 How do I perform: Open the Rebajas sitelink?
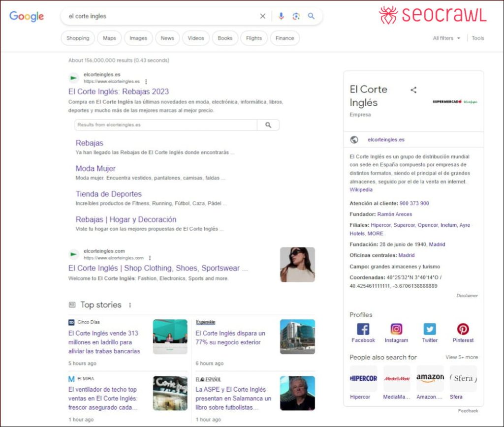pyautogui.click(x=89, y=143)
